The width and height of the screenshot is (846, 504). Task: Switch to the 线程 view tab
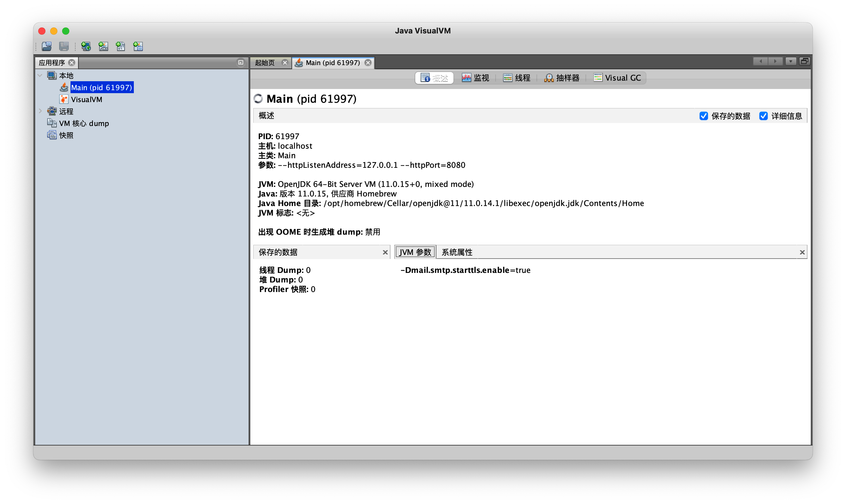[517, 78]
